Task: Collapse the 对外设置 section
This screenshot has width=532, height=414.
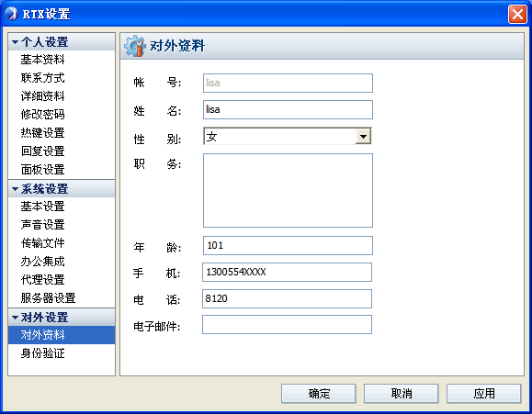Action: click(x=15, y=318)
